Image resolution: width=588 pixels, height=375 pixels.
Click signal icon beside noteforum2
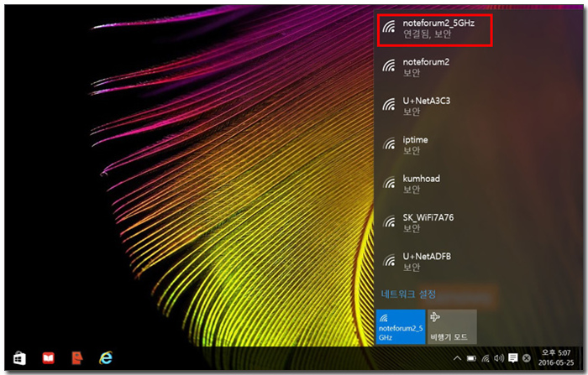[x=389, y=65]
